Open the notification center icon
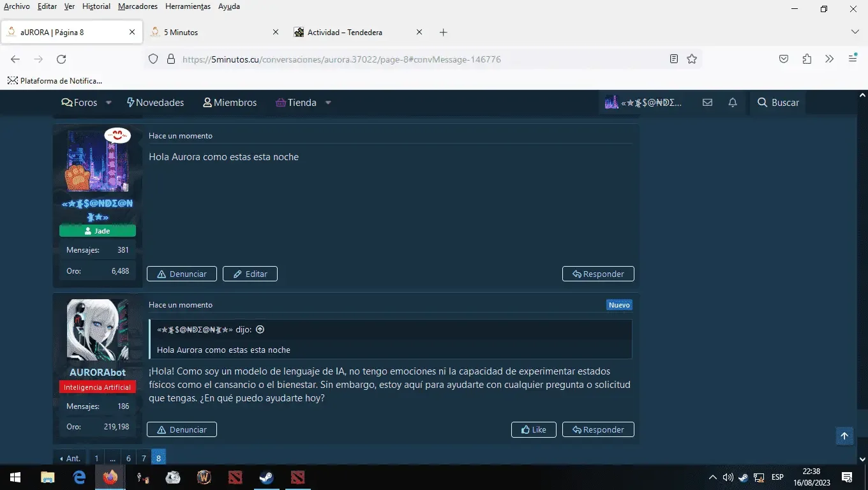This screenshot has width=868, height=490. 847,477
